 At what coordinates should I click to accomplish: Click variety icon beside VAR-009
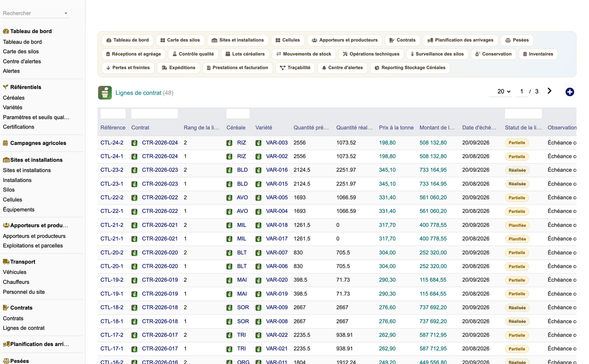point(258,308)
